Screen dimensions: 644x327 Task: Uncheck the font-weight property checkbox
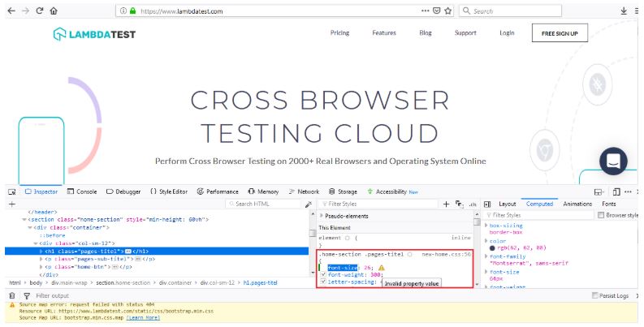[x=323, y=275]
